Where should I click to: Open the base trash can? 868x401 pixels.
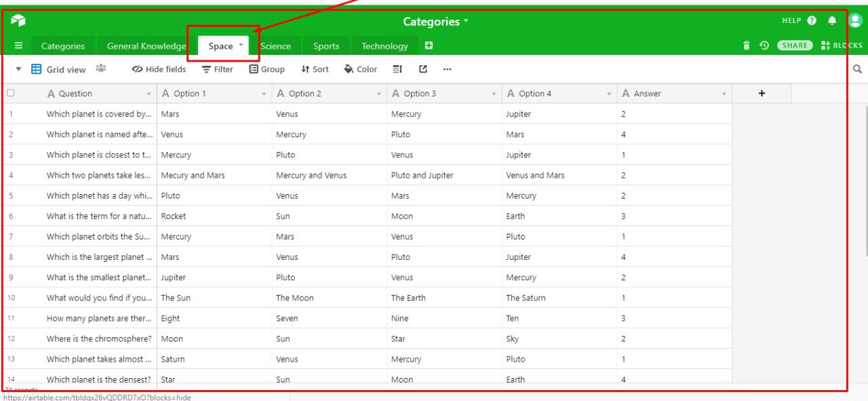[x=745, y=45]
